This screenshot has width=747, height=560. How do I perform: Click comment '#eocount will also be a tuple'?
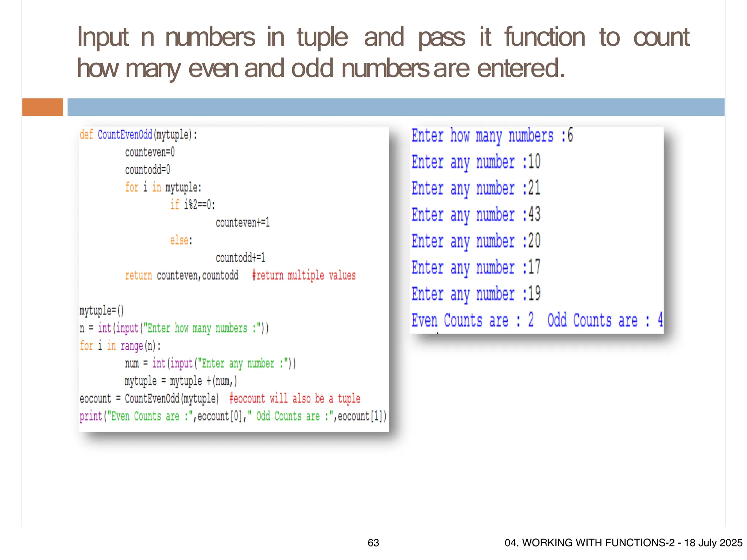click(x=295, y=398)
